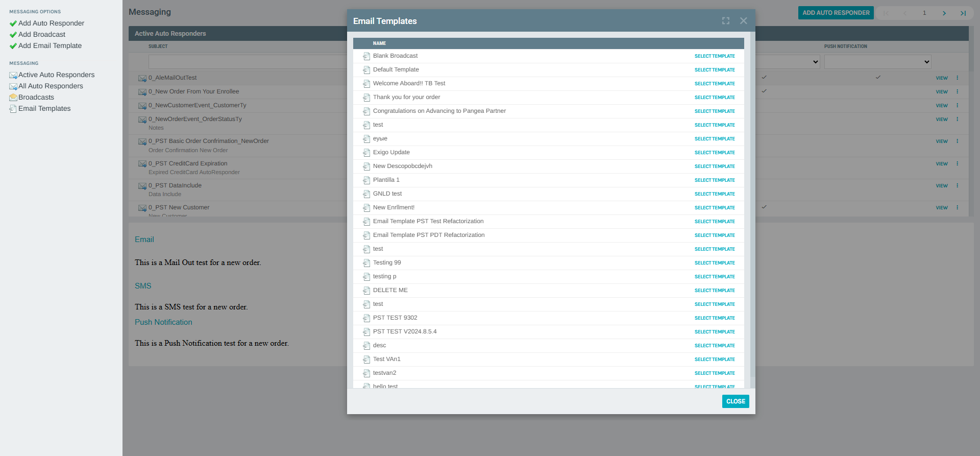Click the Plantilla 1 template icon

[366, 180]
